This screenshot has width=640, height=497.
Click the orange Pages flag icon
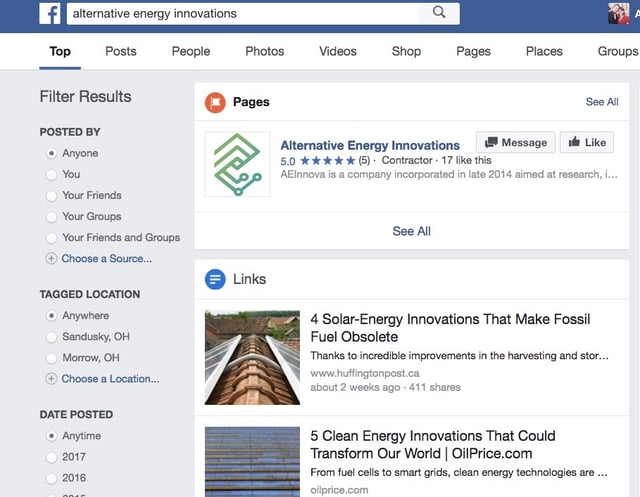coord(215,102)
